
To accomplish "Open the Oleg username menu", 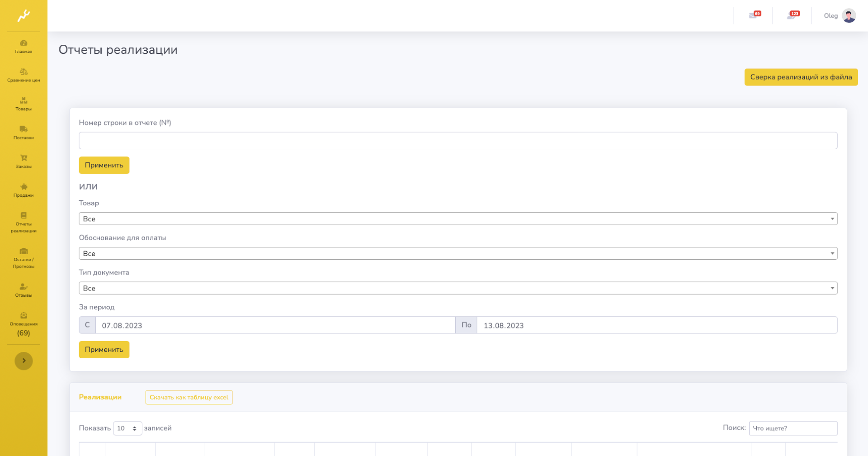I will click(830, 16).
